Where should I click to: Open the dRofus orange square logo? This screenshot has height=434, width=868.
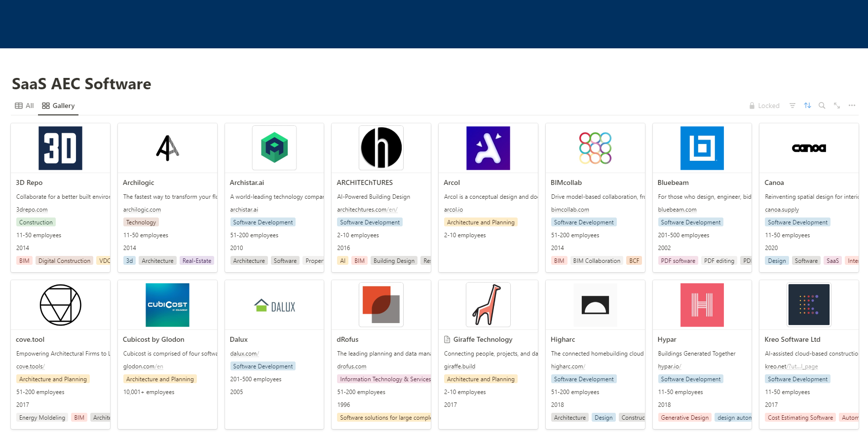tap(381, 305)
